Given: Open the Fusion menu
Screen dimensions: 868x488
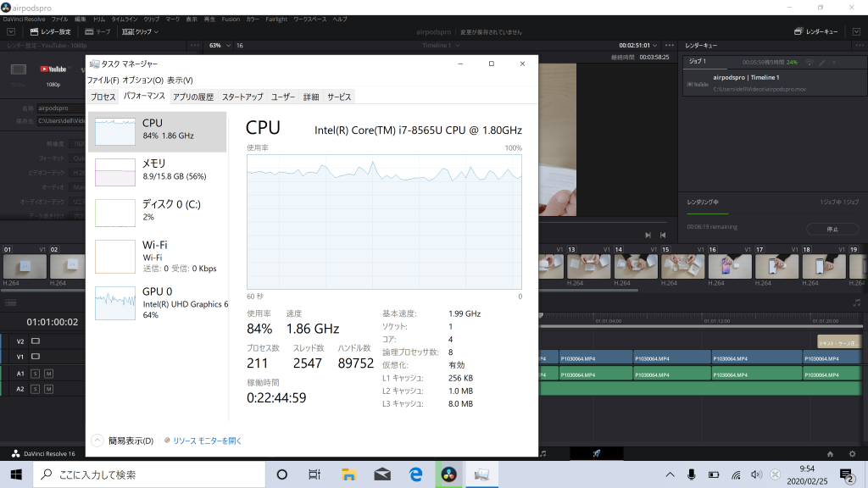Looking at the screenshot, I should [x=231, y=19].
